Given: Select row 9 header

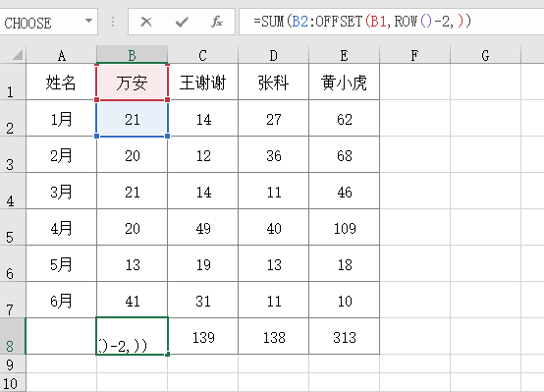Looking at the screenshot, I should click(x=13, y=364).
